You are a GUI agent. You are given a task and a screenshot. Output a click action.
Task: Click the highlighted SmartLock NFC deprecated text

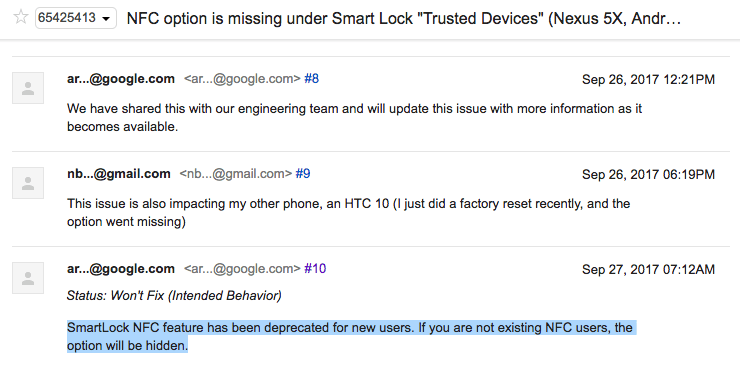pos(352,336)
